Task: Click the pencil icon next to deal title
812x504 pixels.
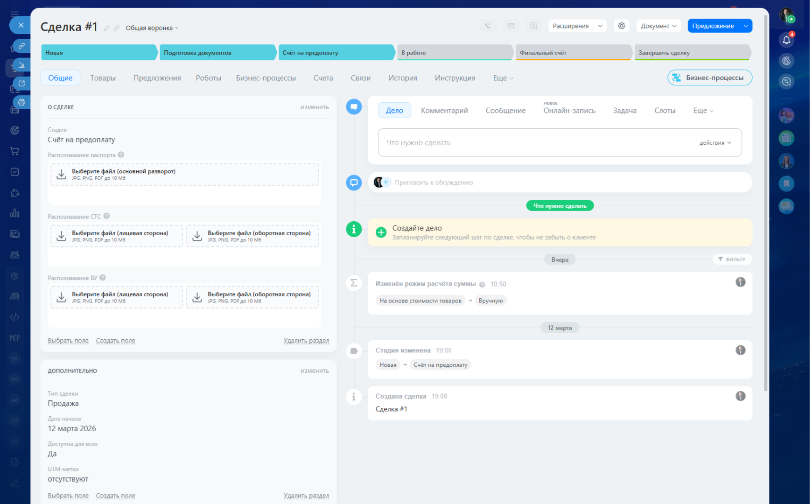Action: click(x=107, y=28)
